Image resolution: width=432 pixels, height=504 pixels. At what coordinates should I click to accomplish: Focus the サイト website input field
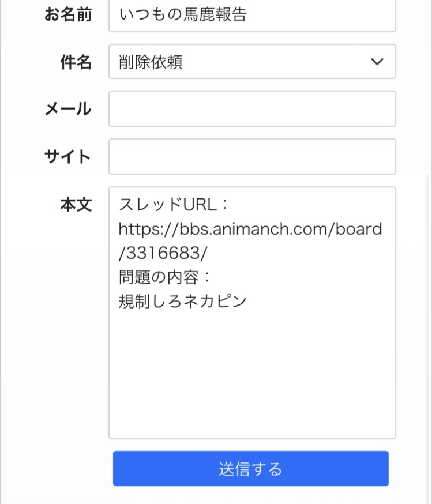click(252, 156)
